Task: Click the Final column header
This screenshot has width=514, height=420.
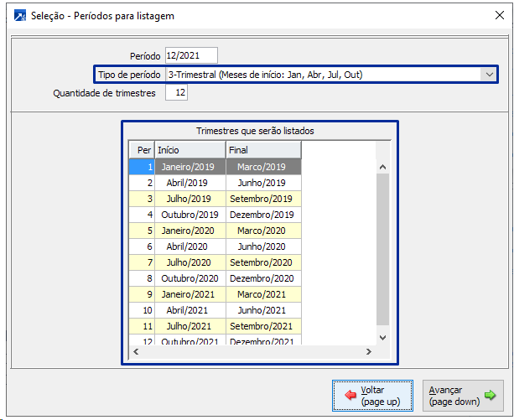Action: pyautogui.click(x=262, y=150)
